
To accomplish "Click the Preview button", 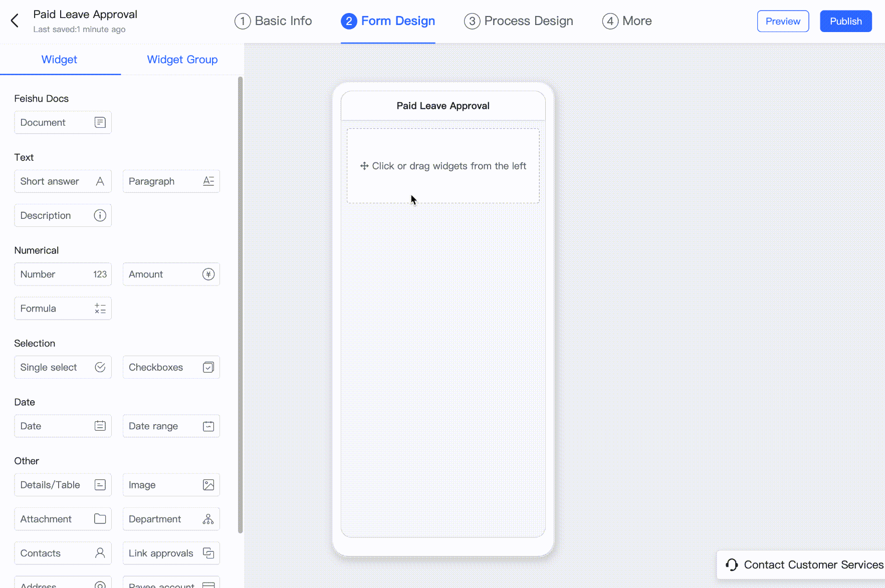I will [783, 21].
